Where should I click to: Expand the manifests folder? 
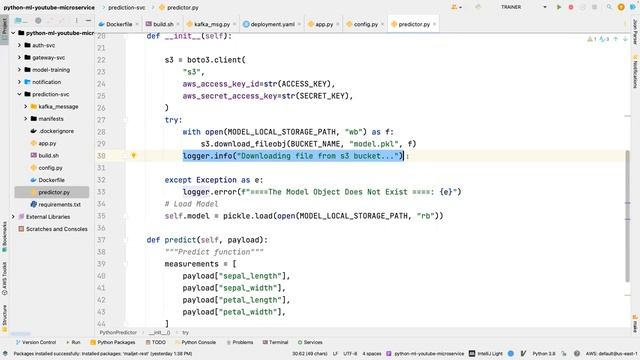coord(25,119)
